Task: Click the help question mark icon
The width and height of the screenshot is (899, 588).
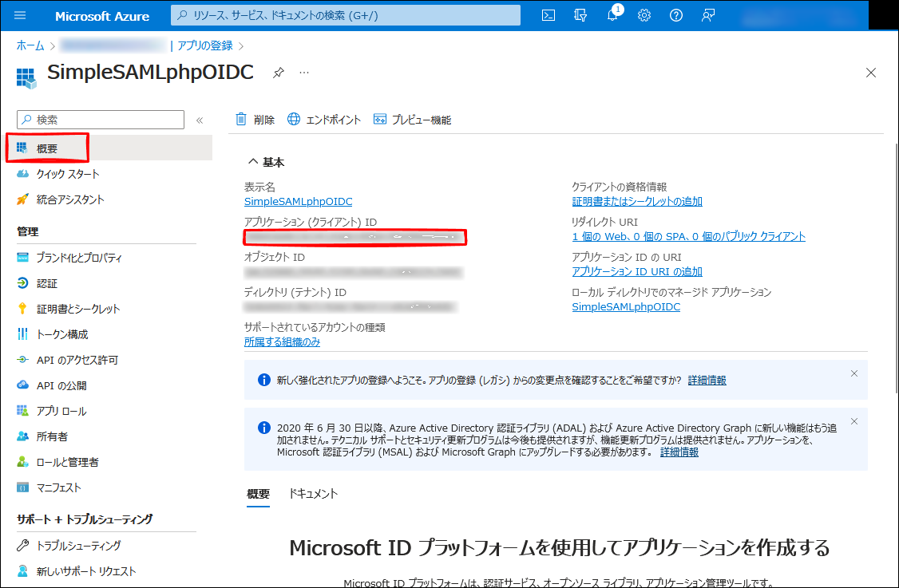Action: tap(676, 15)
